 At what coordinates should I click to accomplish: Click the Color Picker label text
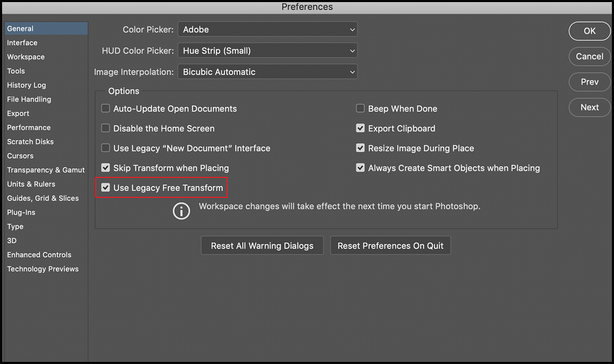click(x=148, y=30)
